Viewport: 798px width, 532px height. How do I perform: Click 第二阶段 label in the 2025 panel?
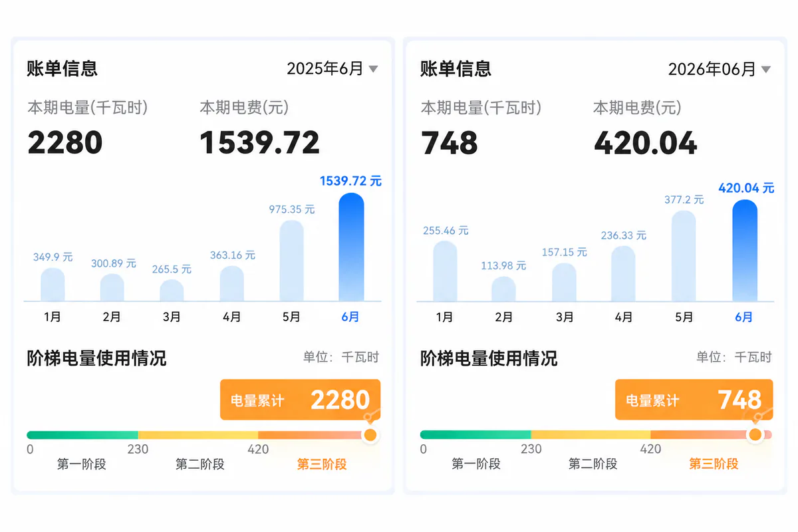click(x=200, y=464)
